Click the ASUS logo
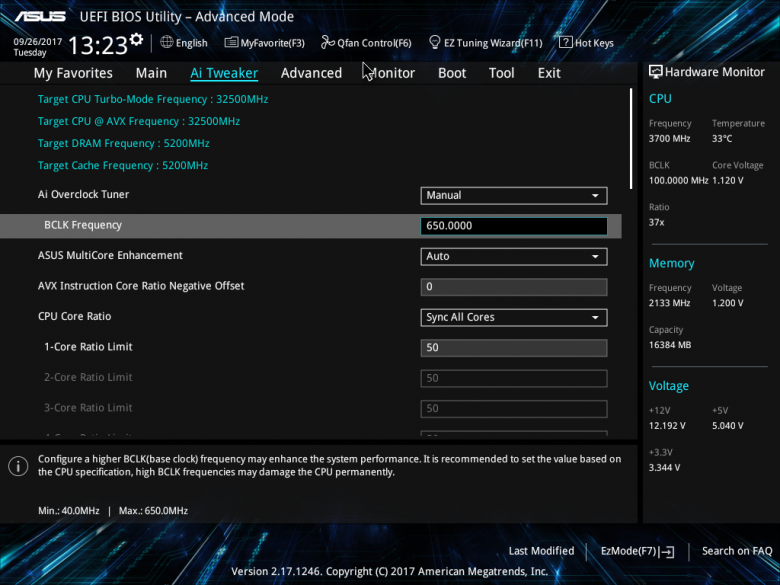The image size is (780, 585). (40, 16)
